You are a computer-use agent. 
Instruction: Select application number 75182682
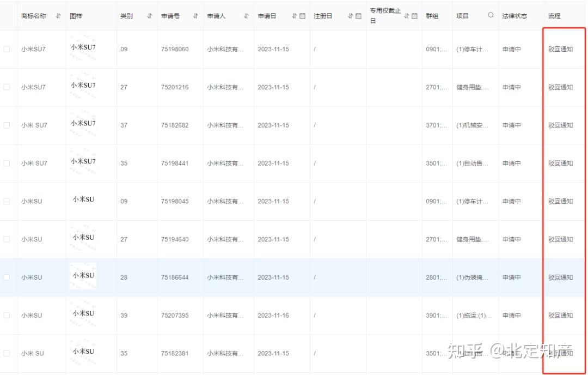[x=175, y=125]
